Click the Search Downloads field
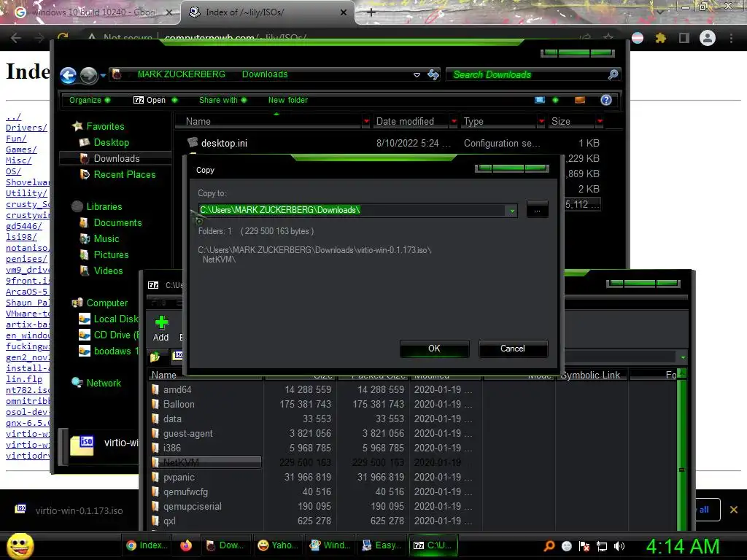Screen dimensions: 747x560 point(527,75)
